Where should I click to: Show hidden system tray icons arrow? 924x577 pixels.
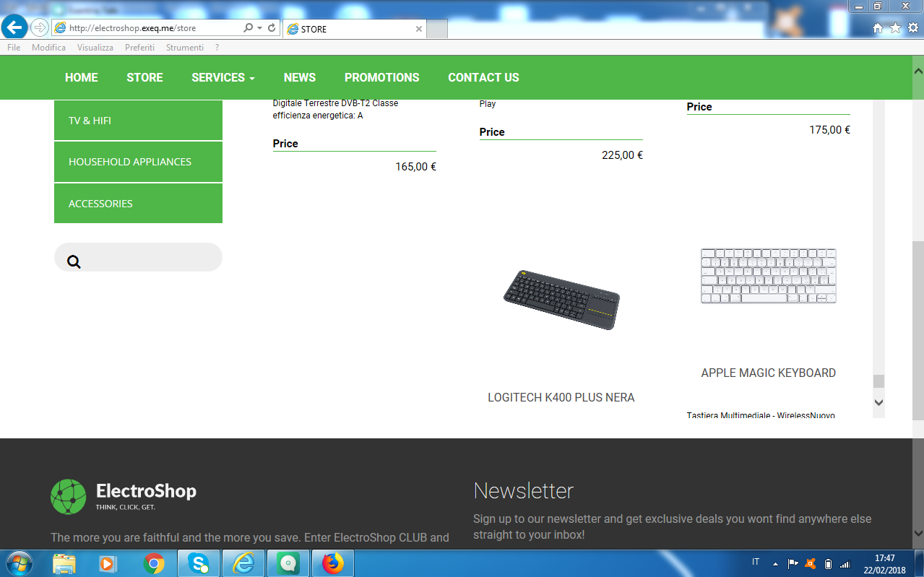(x=776, y=563)
